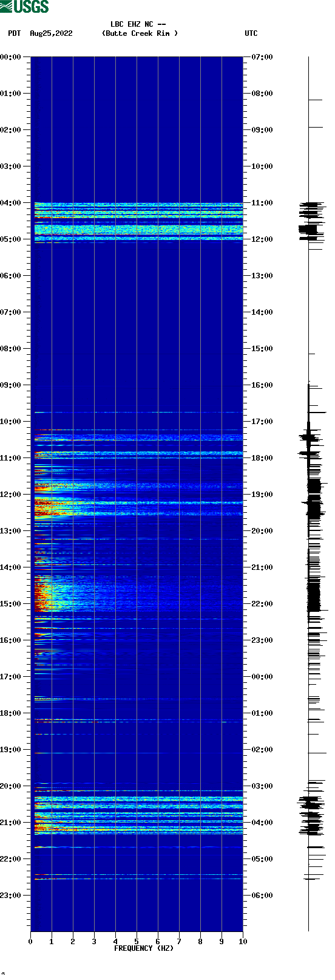This screenshot has width=335, height=980.
Task: Click the 22:00 UTC time label
Action: pos(262,604)
